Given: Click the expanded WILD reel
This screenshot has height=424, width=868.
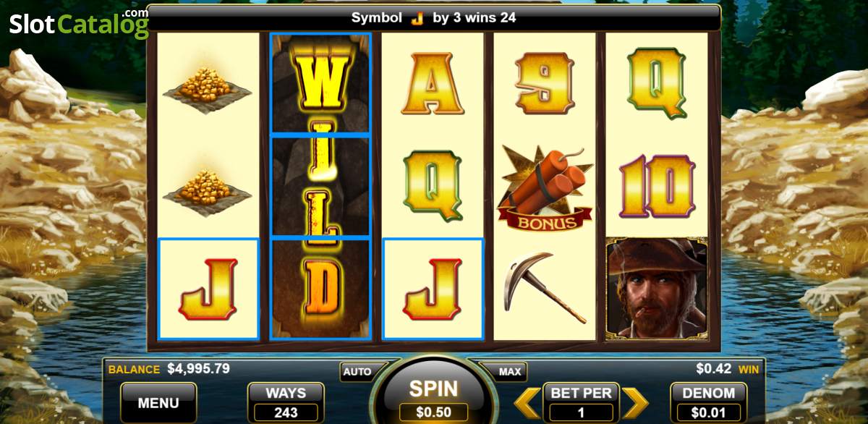Looking at the screenshot, I should click(320, 186).
